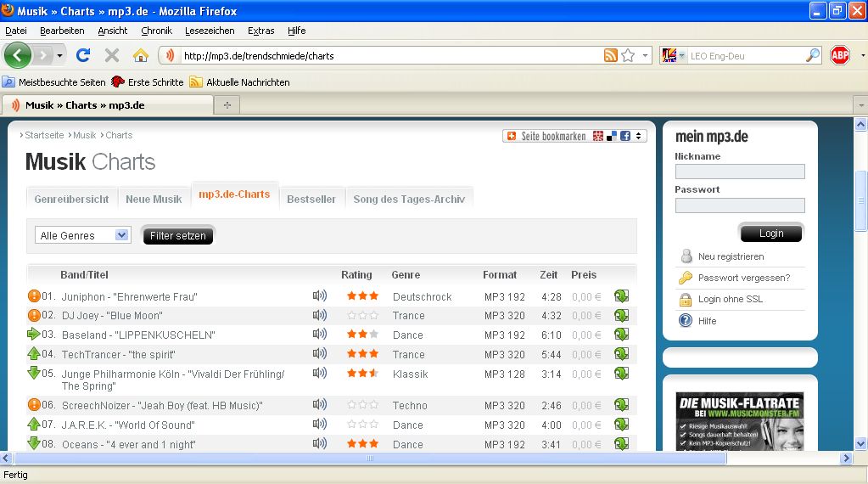Click the Hilfe link in sidebar
Screen dimensions: 868x484
(707, 321)
